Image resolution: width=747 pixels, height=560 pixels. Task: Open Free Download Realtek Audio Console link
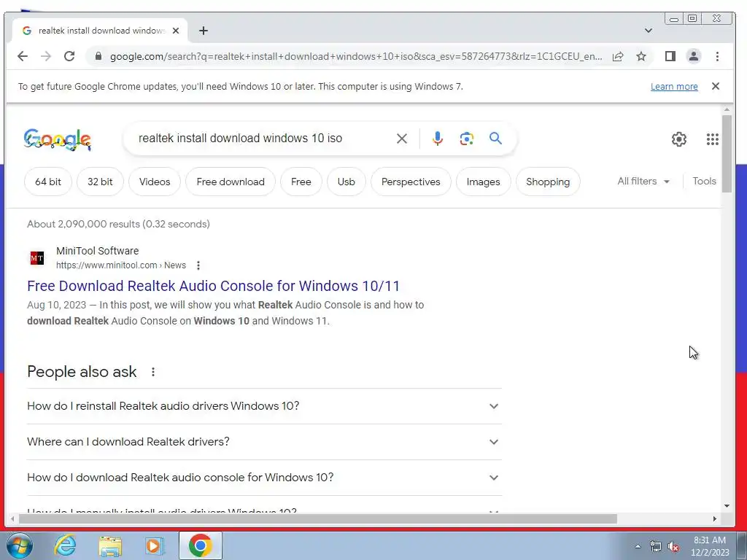click(214, 286)
